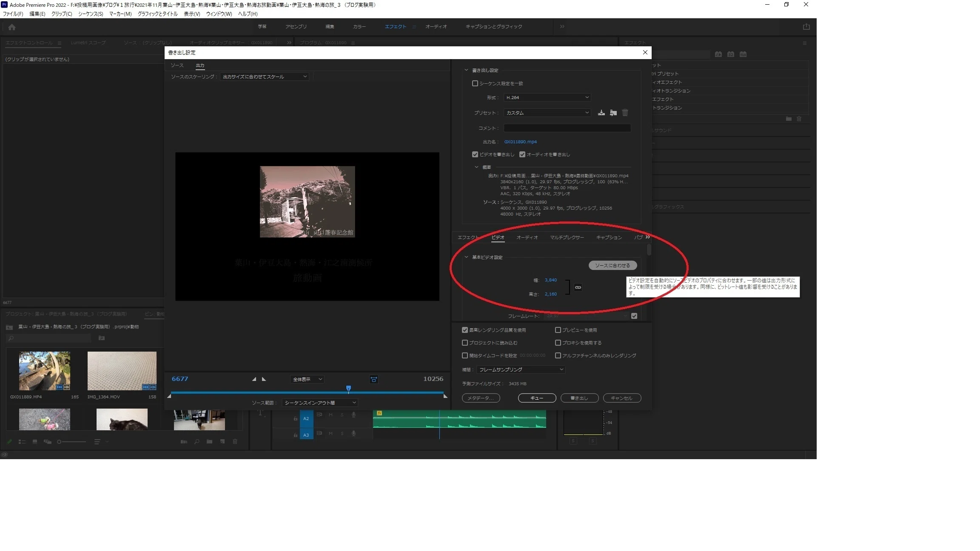Click the project panel find magnifier icon

197,442
